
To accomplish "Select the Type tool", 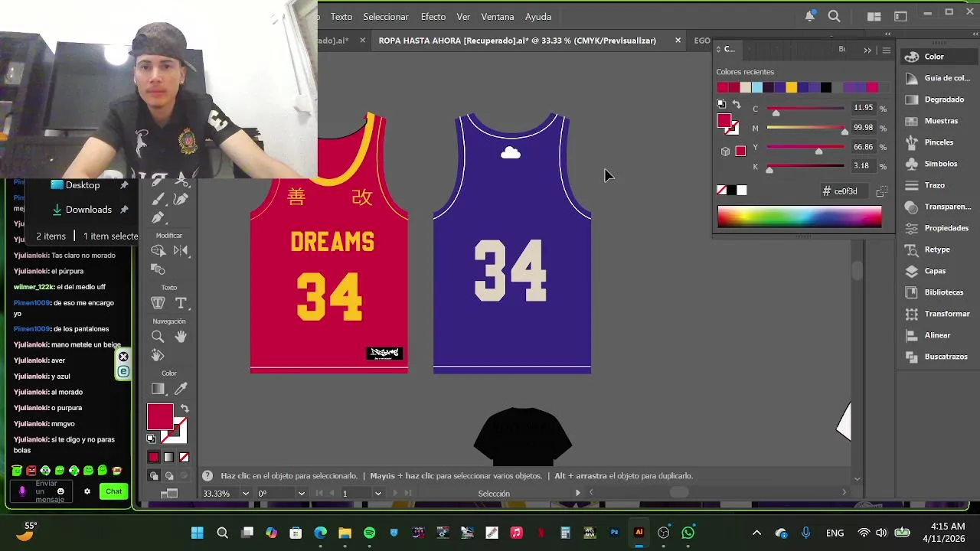I will point(181,303).
